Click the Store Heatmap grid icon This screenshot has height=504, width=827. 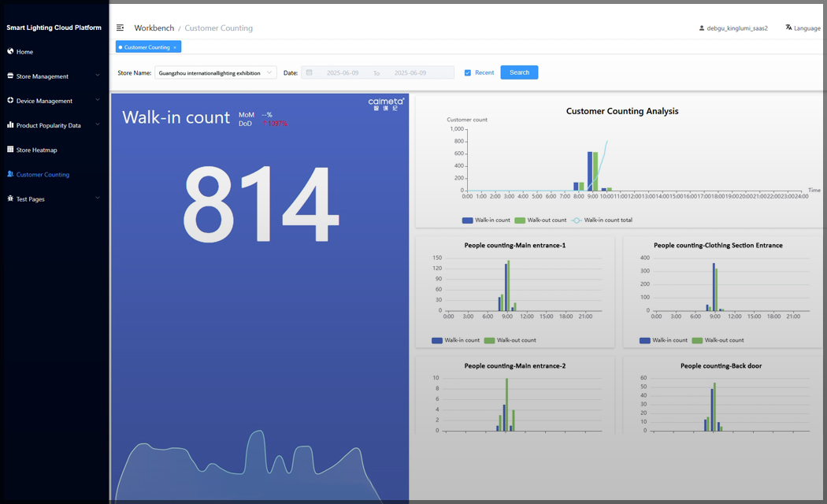tap(10, 150)
